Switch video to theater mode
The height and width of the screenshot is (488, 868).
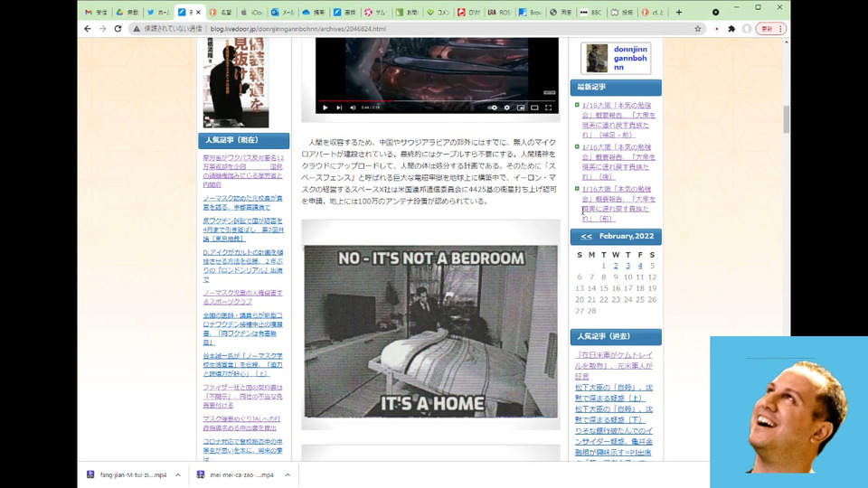point(534,108)
